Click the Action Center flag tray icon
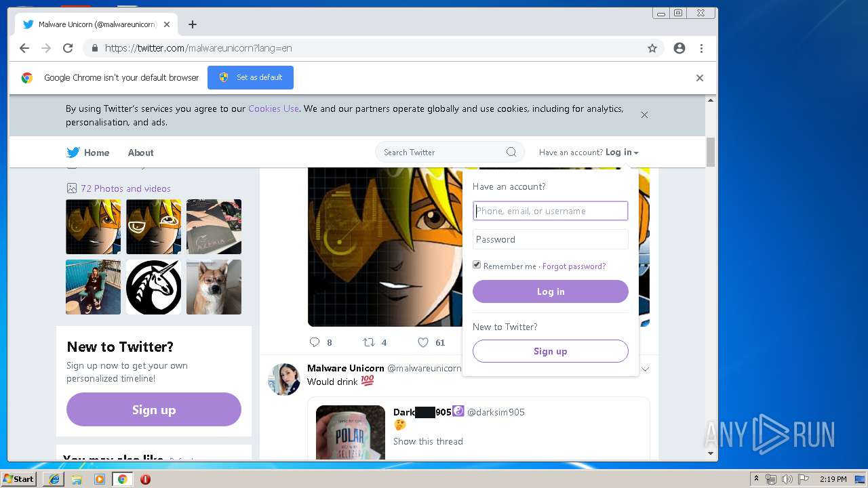The image size is (868, 488). (804, 479)
